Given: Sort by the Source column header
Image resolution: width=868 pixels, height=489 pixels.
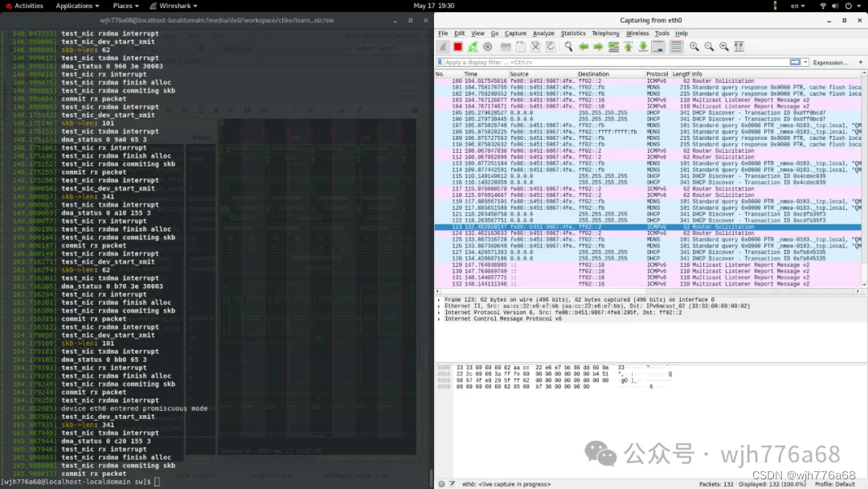Looking at the screenshot, I should tap(542, 74).
